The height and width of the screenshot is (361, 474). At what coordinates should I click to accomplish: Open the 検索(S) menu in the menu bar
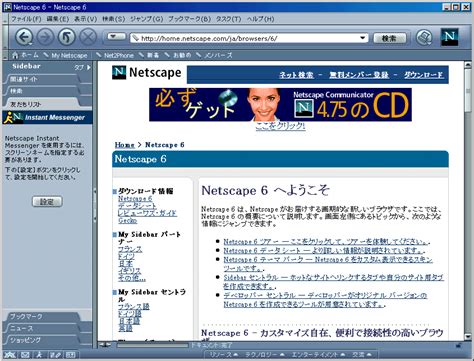[113, 19]
